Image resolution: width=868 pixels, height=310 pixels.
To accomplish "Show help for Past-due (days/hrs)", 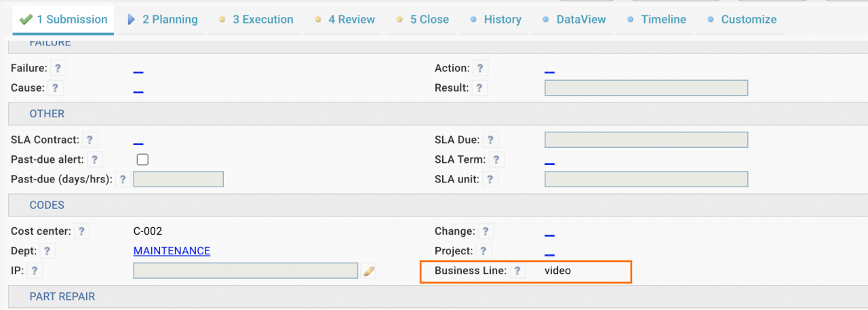I will [123, 180].
